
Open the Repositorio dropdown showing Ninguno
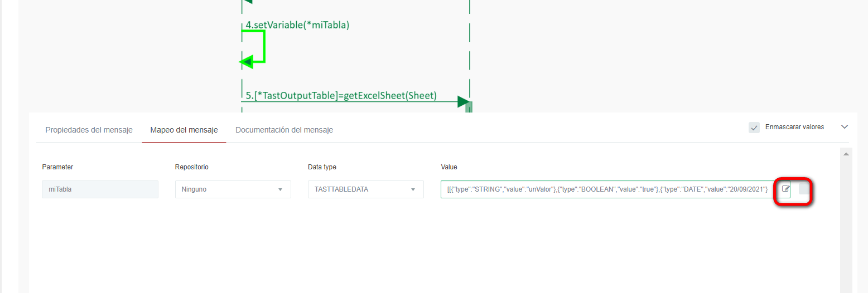(233, 189)
